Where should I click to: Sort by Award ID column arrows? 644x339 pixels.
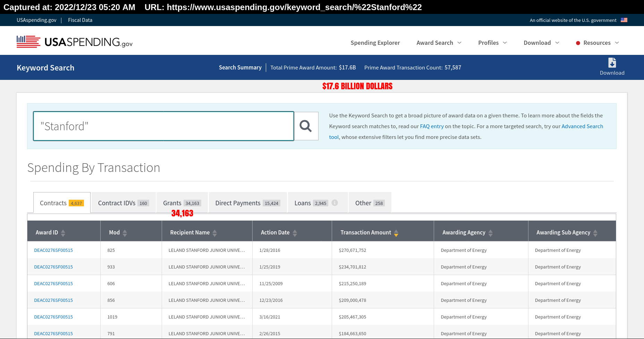pos(63,233)
